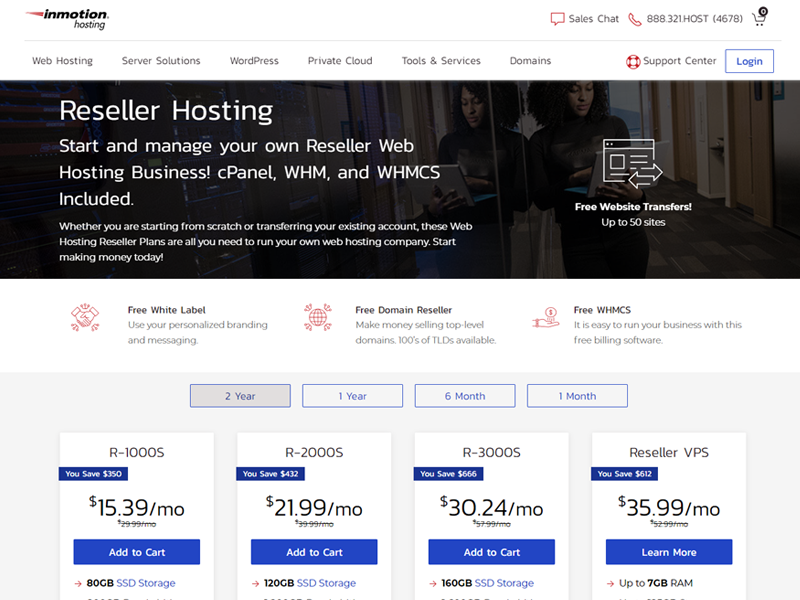Click the R-3000S plan title

tap(492, 453)
